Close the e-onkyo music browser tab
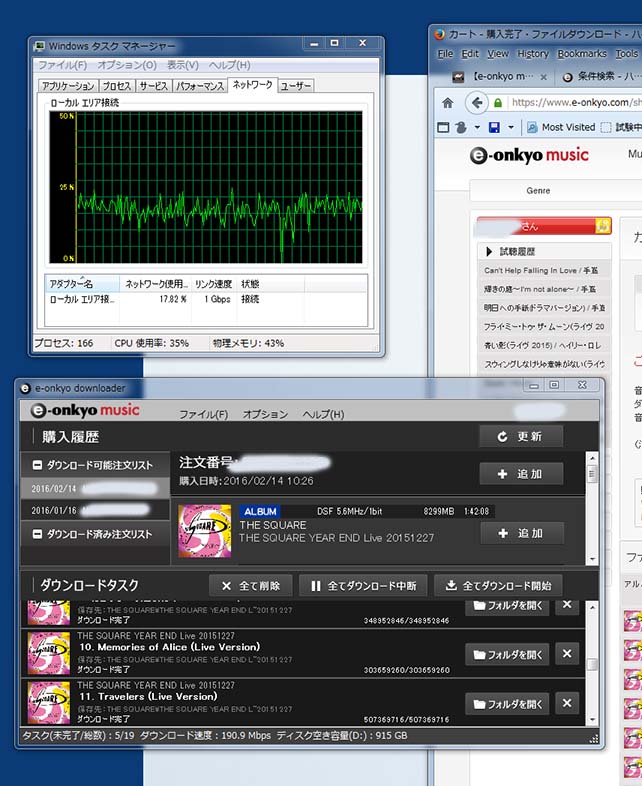642x786 pixels. click(543, 77)
